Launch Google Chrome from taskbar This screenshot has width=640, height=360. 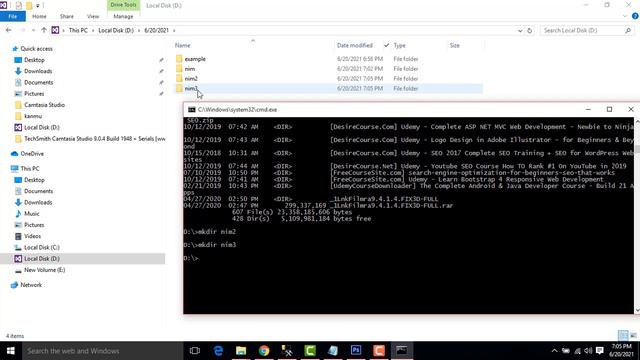pos(264,351)
